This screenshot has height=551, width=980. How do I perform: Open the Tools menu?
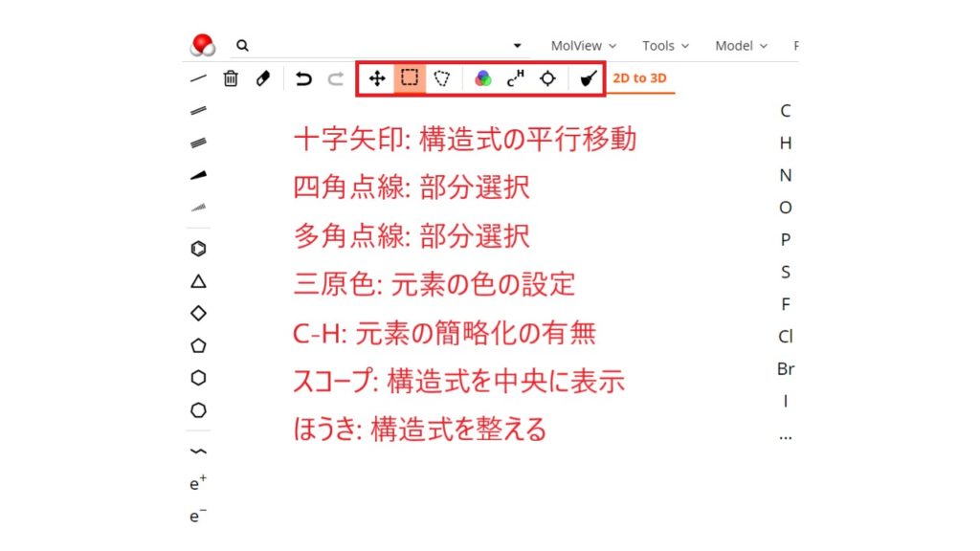coord(658,45)
